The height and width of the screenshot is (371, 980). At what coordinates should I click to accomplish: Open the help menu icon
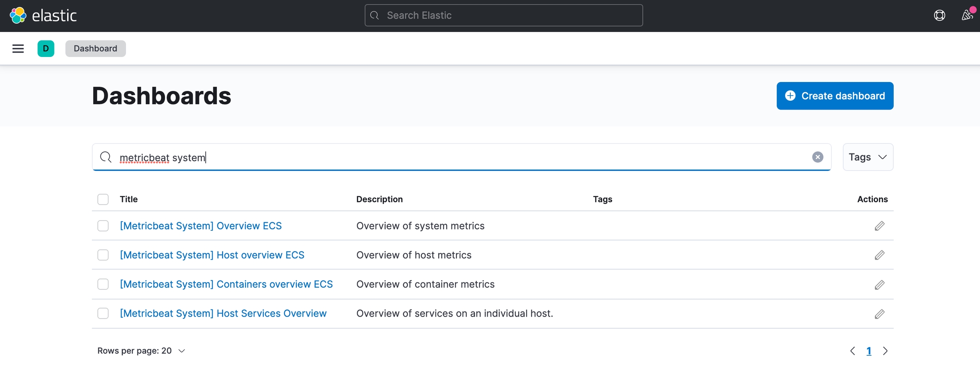coord(939,15)
